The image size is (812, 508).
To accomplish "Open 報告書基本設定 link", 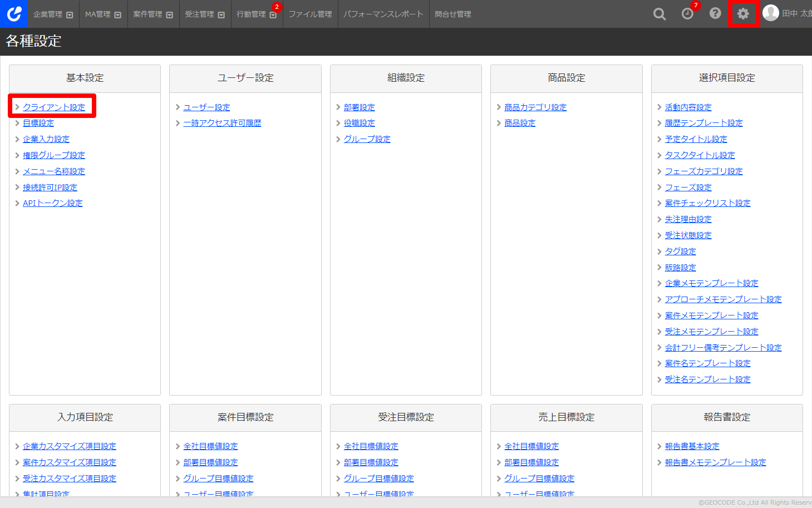I will [692, 446].
